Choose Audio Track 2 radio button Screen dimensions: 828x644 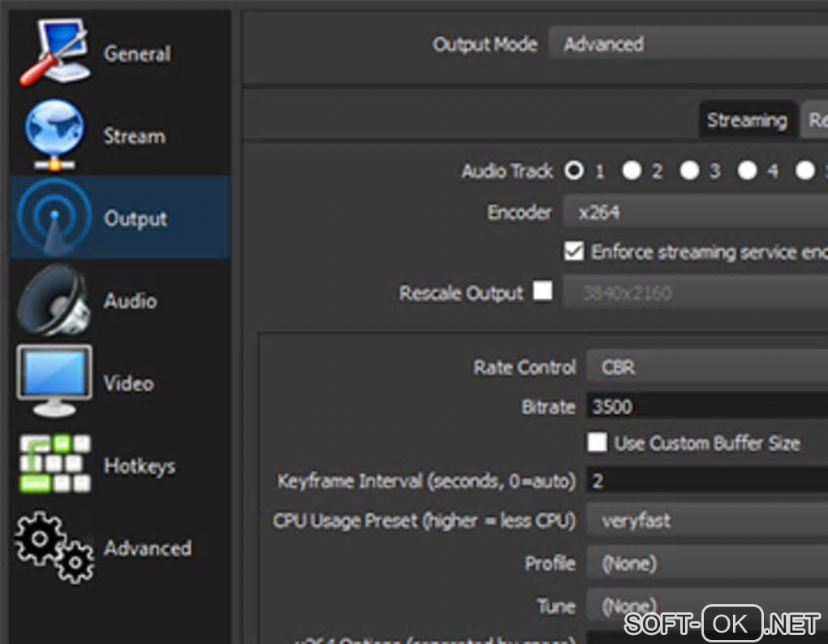tap(632, 171)
